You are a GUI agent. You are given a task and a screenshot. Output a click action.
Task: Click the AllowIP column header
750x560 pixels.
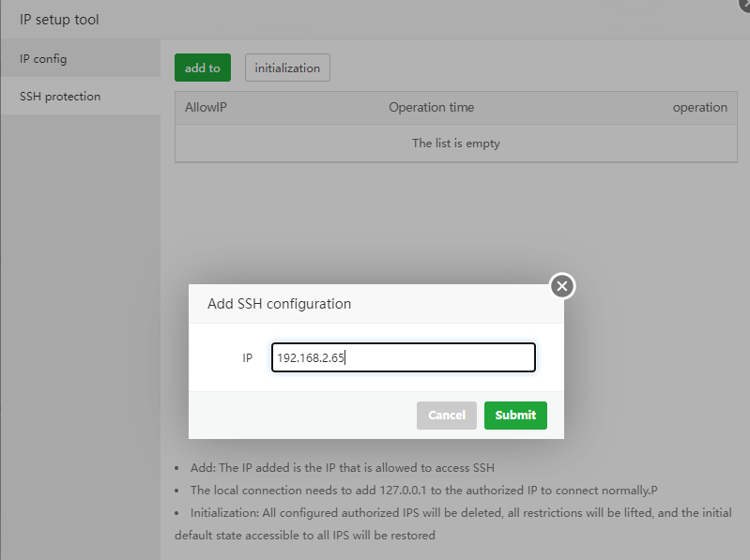tap(207, 108)
